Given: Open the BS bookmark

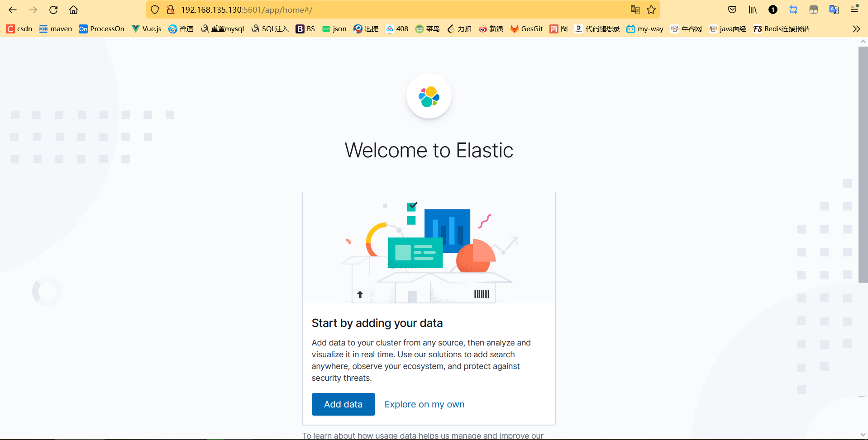Looking at the screenshot, I should pyautogui.click(x=305, y=29).
